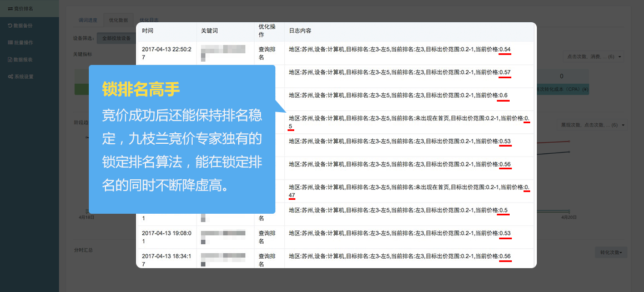The height and width of the screenshot is (292, 644).
Task: Switch to the 调词进度 tab
Action: 88,20
